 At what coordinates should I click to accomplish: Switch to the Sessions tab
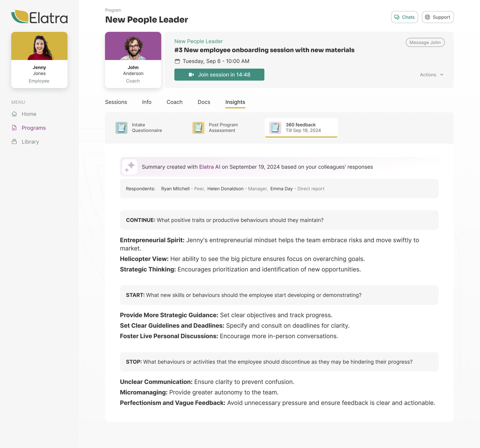[x=116, y=102]
